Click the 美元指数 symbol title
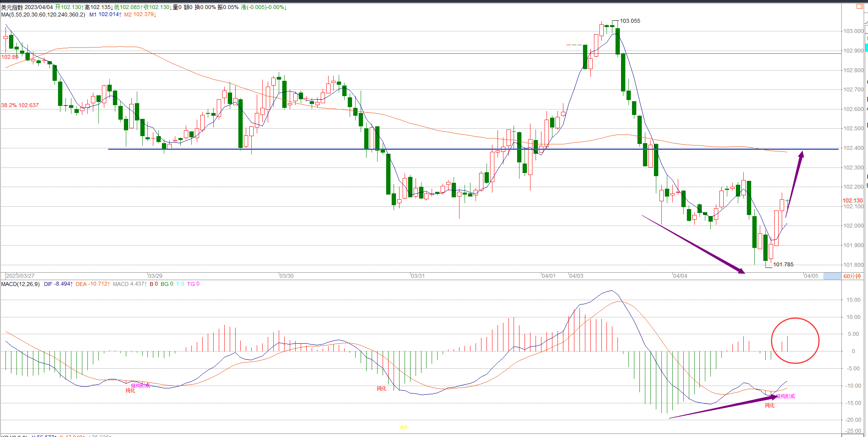Viewport: 868px width, 437px height. (12, 7)
